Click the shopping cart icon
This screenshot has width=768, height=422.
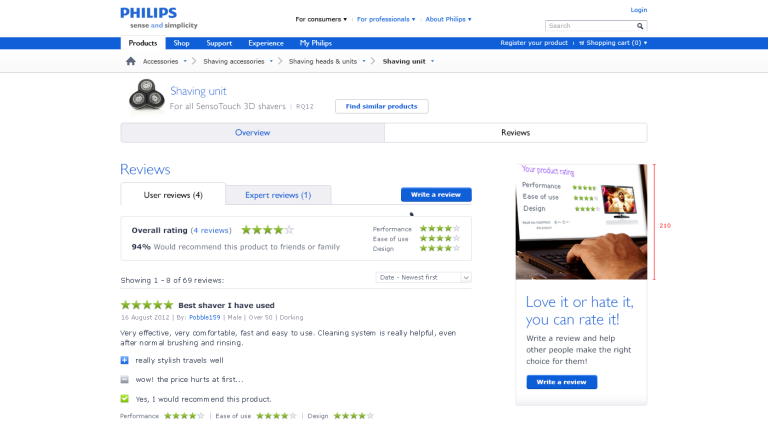coord(581,43)
